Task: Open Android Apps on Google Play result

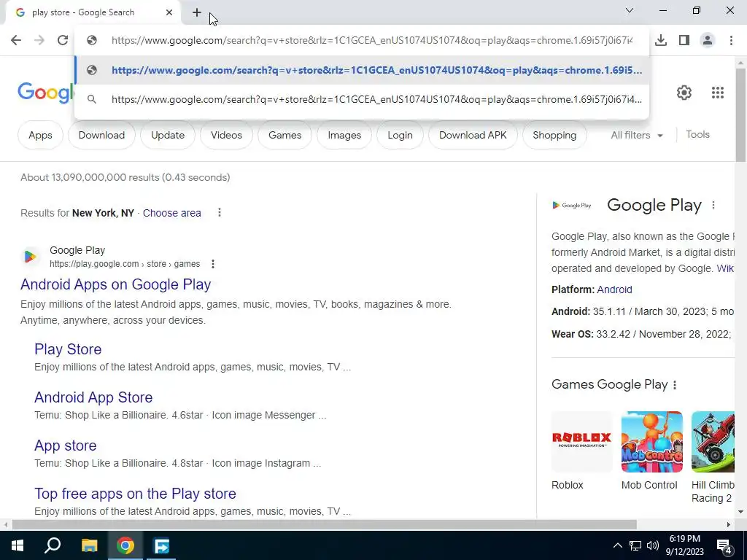Action: (x=116, y=284)
